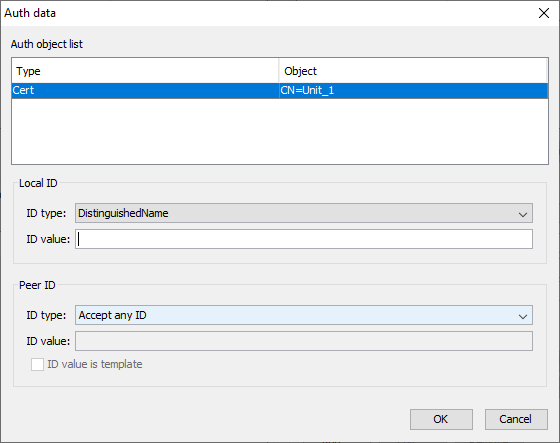Open Peer ID type Accept any ID combo

(x=304, y=315)
